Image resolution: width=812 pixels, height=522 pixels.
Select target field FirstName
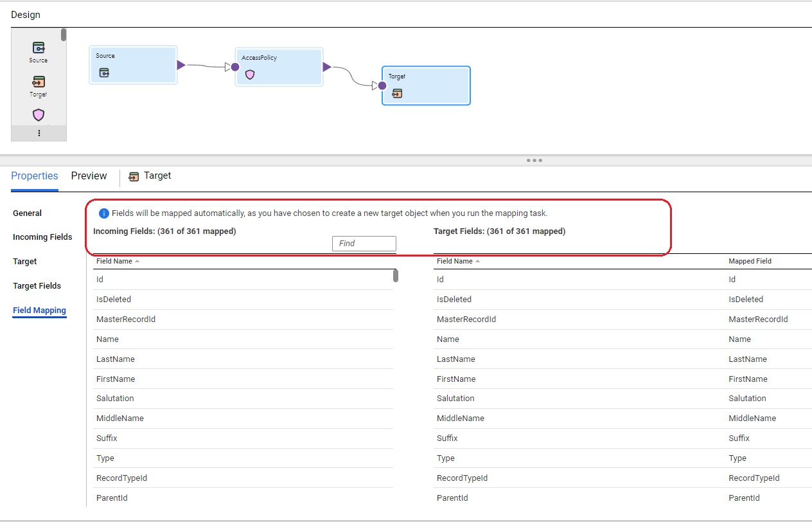(456, 379)
